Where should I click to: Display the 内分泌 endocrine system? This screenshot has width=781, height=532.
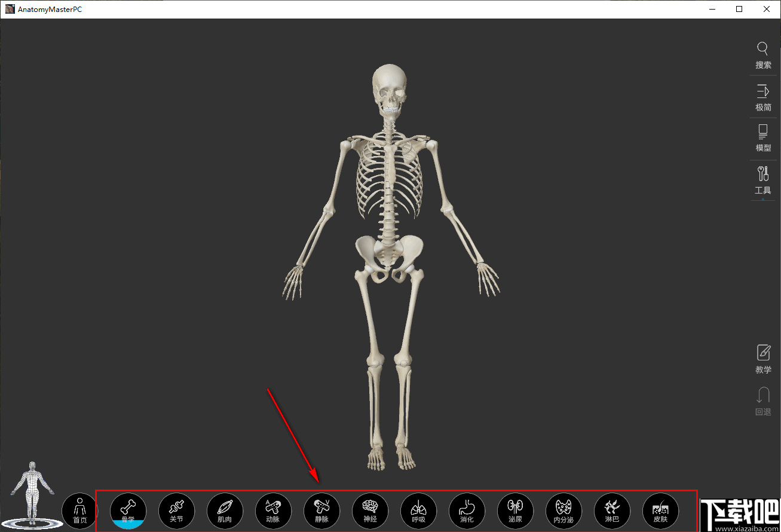(563, 510)
